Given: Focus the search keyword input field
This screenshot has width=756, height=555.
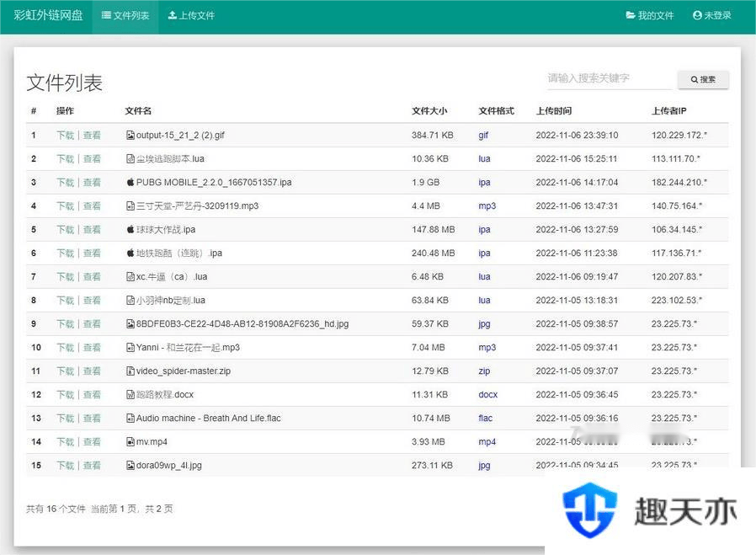Looking at the screenshot, I should 609,78.
